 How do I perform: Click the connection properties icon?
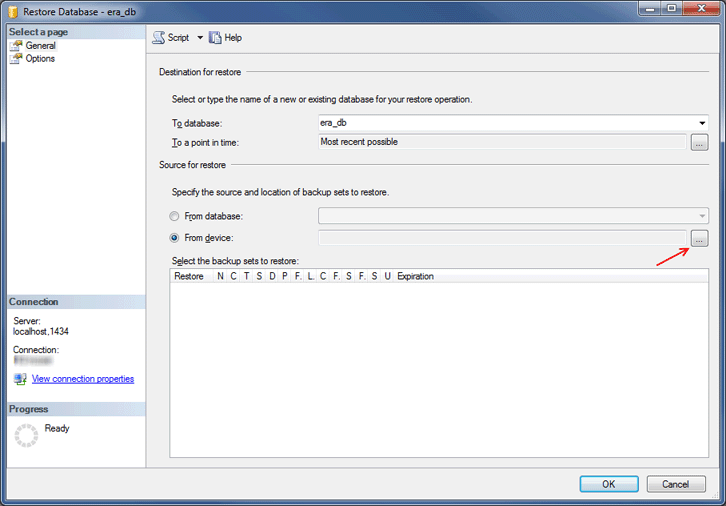tap(20, 379)
